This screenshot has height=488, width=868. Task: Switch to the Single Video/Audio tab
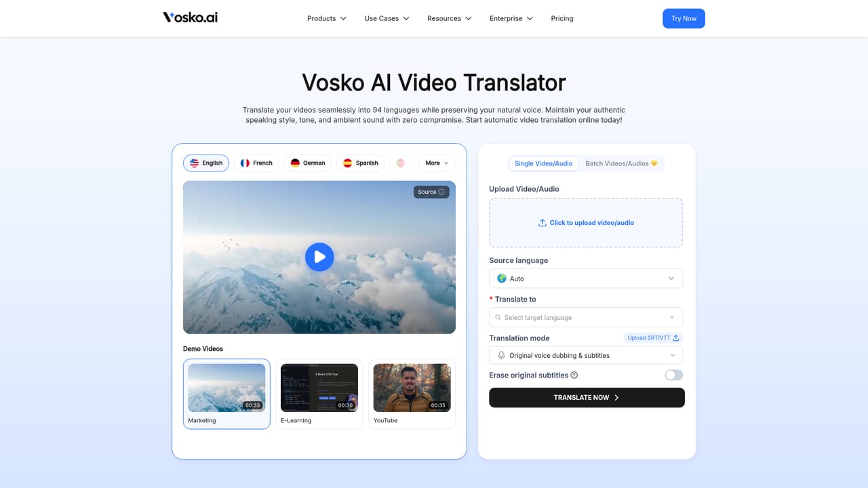click(x=543, y=163)
